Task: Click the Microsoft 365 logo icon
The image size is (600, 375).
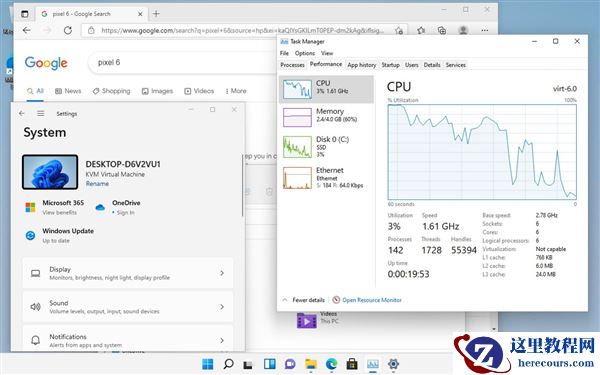Action: click(x=30, y=207)
